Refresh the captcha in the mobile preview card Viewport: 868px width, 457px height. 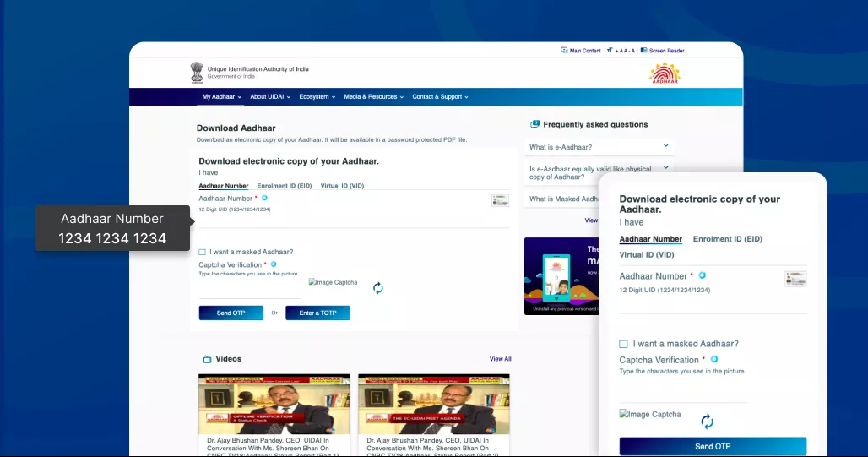pyautogui.click(x=708, y=422)
